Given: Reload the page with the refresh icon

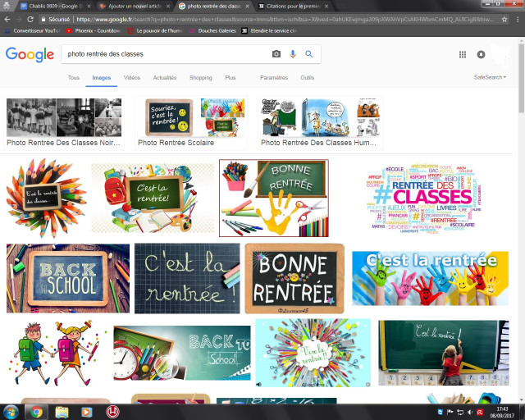Looking at the screenshot, I should click(30, 18).
